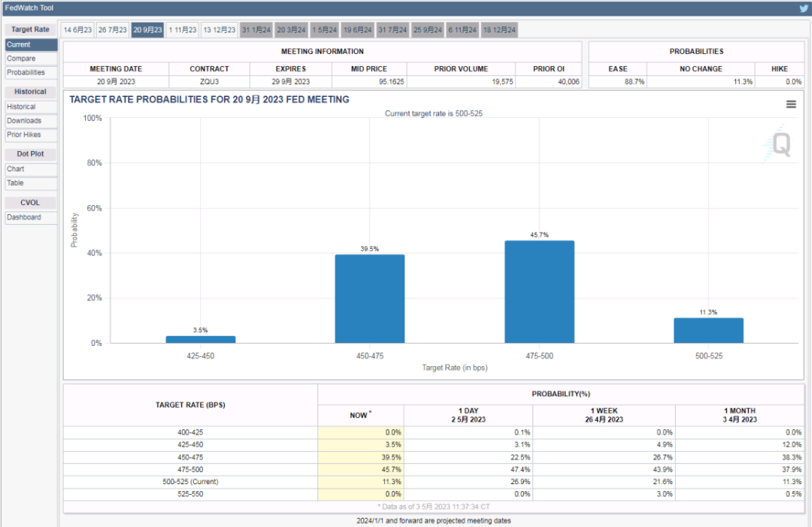Open the Compare view in sidebar

(31, 59)
